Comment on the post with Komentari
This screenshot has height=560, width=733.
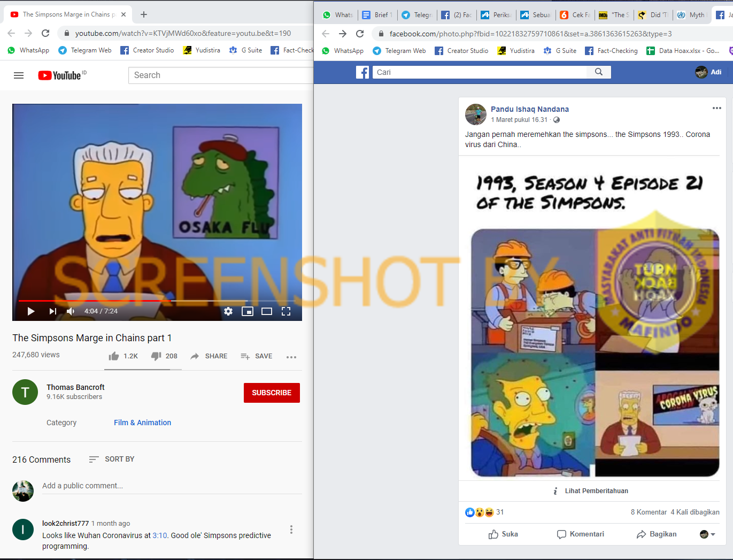(581, 534)
